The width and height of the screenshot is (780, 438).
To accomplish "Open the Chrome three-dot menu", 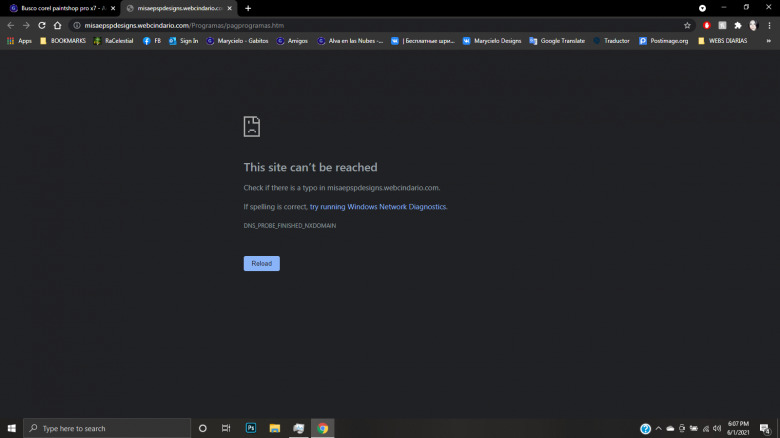I will click(769, 25).
